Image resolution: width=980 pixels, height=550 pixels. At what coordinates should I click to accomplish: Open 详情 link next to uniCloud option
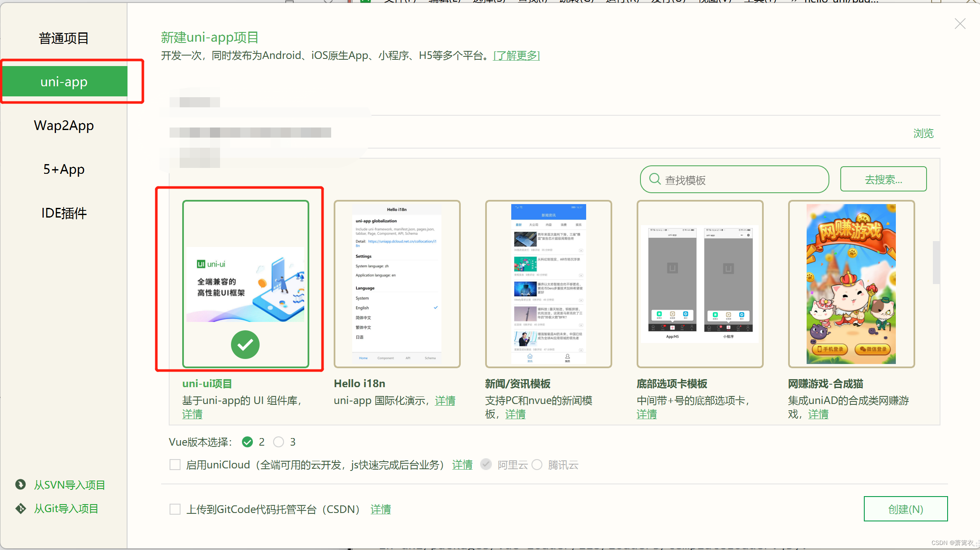point(462,465)
